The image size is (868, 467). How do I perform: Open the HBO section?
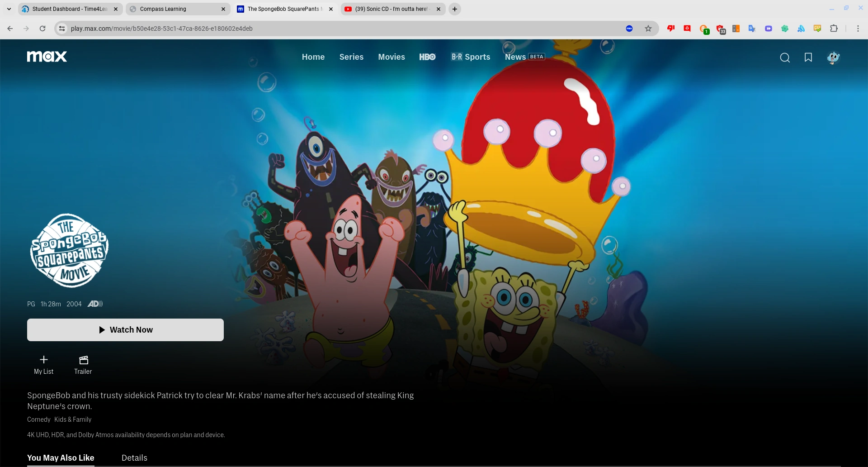tap(427, 57)
